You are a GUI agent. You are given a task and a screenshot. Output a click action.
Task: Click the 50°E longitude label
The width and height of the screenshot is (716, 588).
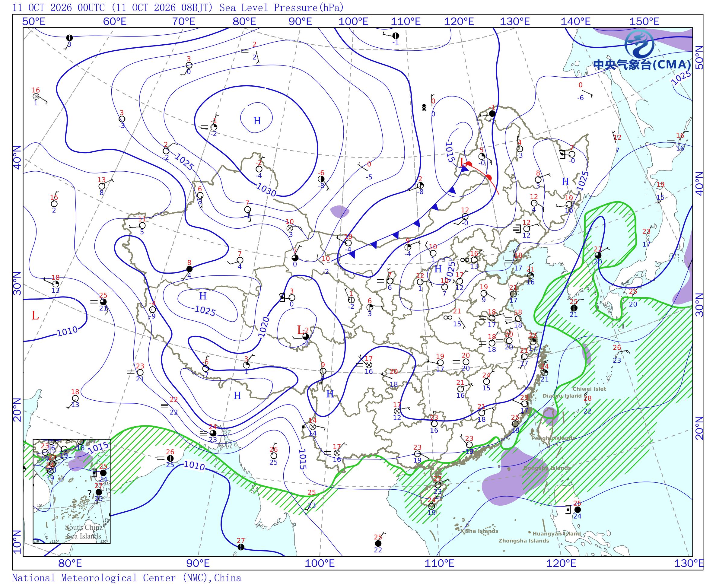tap(34, 22)
